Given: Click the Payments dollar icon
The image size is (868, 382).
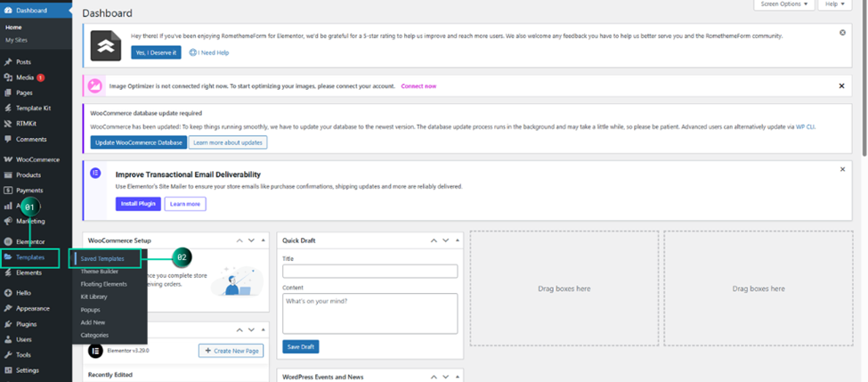Looking at the screenshot, I should [x=8, y=191].
